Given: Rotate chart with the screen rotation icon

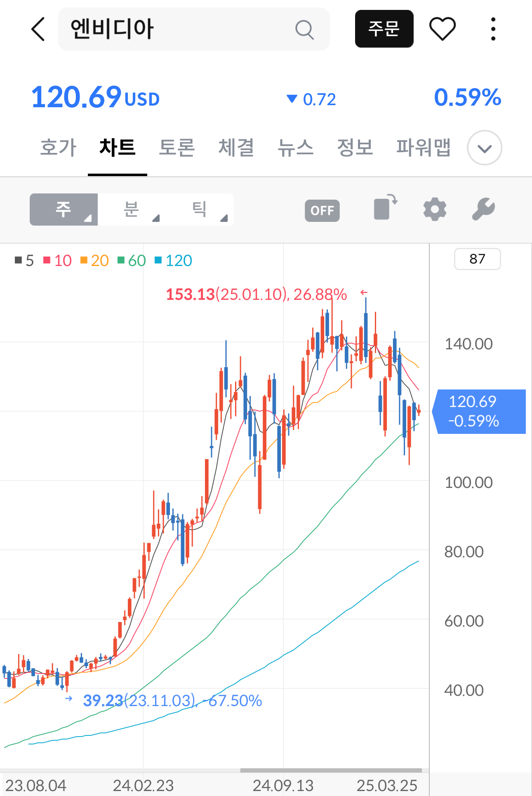Looking at the screenshot, I should [x=385, y=207].
